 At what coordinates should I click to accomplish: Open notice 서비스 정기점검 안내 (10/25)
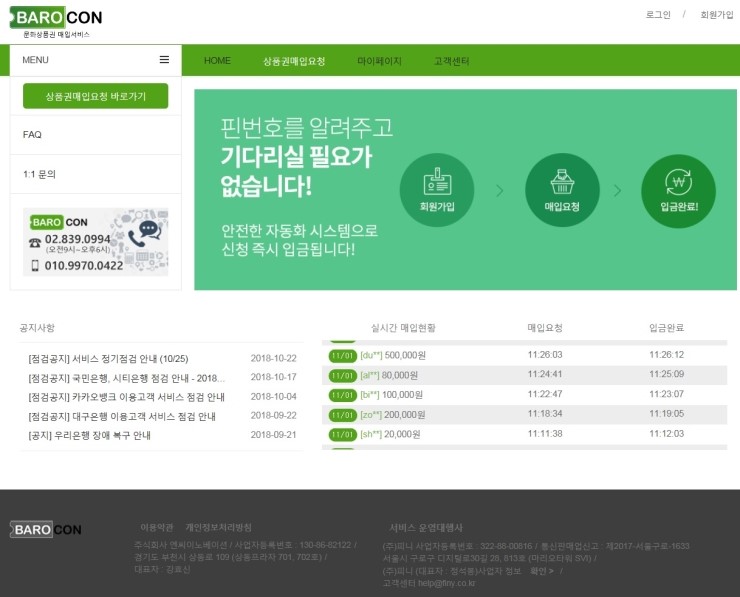coord(108,359)
